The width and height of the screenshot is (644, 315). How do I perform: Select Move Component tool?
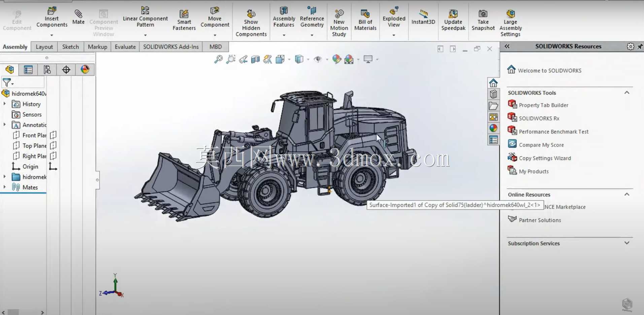coord(215,17)
